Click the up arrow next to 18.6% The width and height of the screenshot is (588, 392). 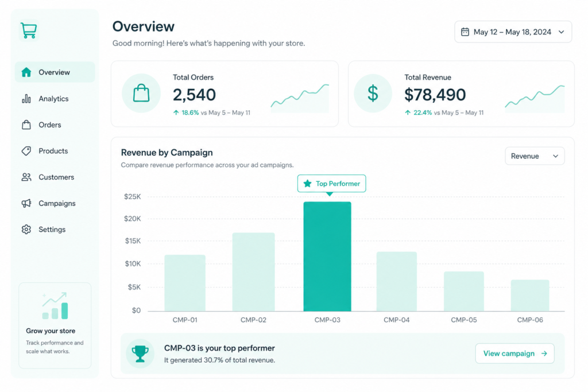coord(176,112)
